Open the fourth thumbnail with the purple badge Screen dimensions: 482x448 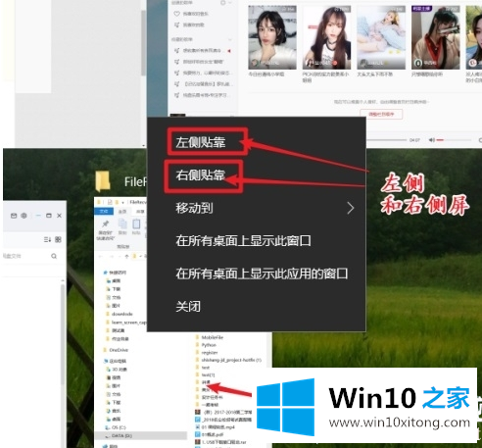click(435, 37)
